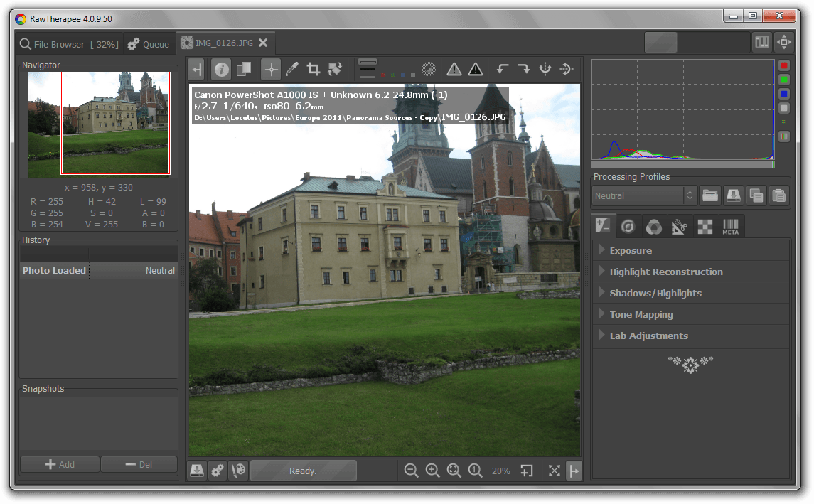Open the Neutral processing profile dropdown
814x504 pixels.
(x=645, y=195)
